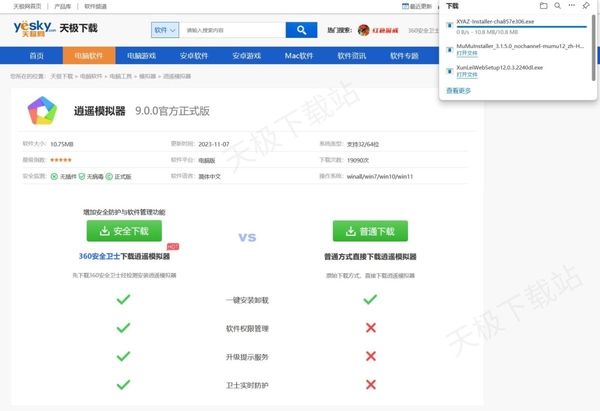
Task: Click 电脑软件 breadcrumb link
Action: pos(91,76)
